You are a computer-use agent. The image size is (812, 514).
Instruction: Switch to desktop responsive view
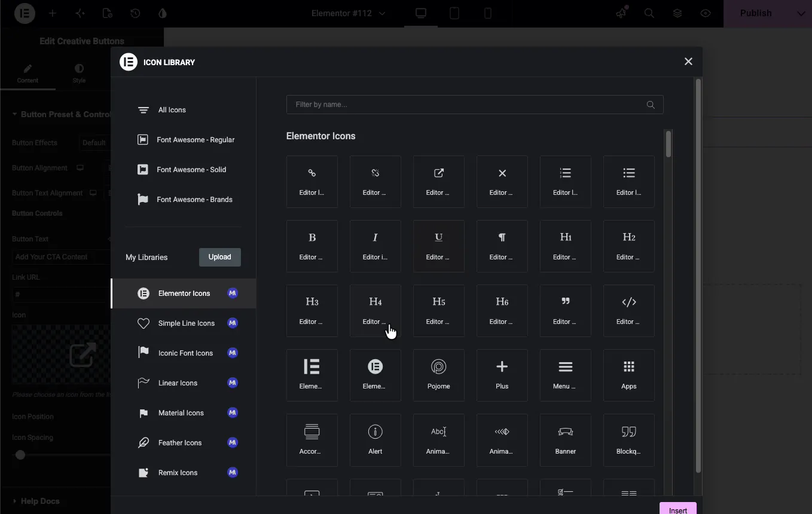tap(421, 13)
